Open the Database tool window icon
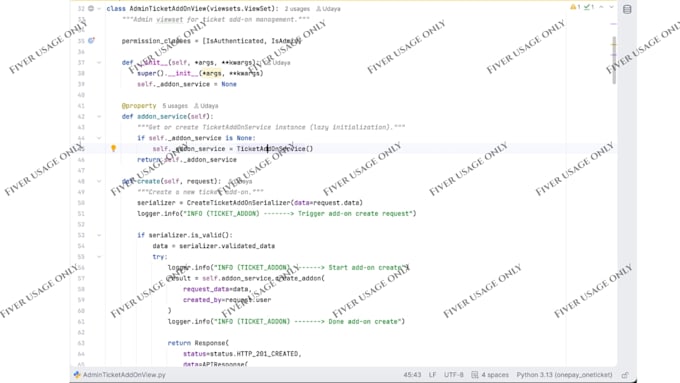Viewport: 680px width, 383px height. click(627, 9)
